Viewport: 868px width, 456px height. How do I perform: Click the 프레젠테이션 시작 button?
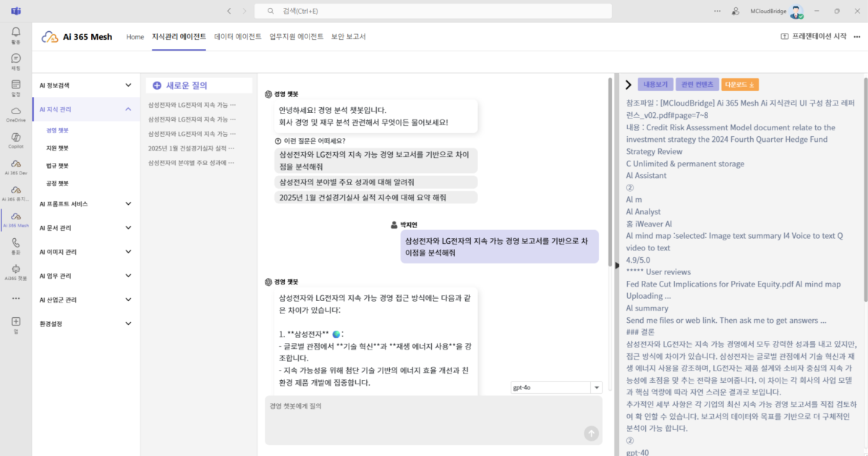814,37
